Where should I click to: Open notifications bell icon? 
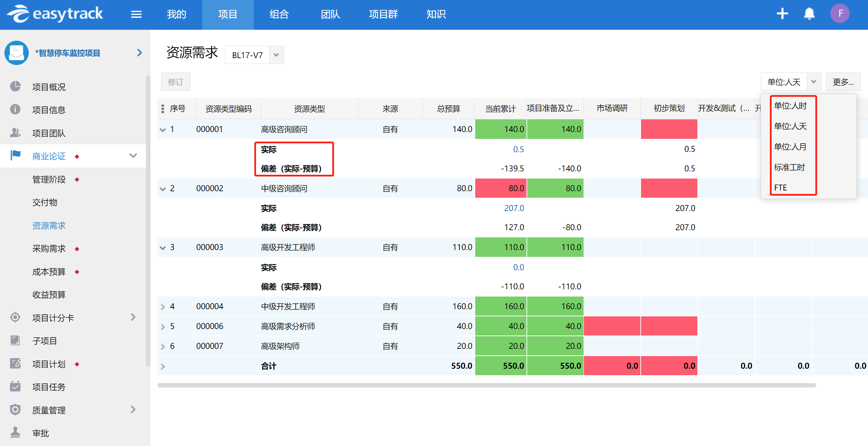(x=809, y=14)
